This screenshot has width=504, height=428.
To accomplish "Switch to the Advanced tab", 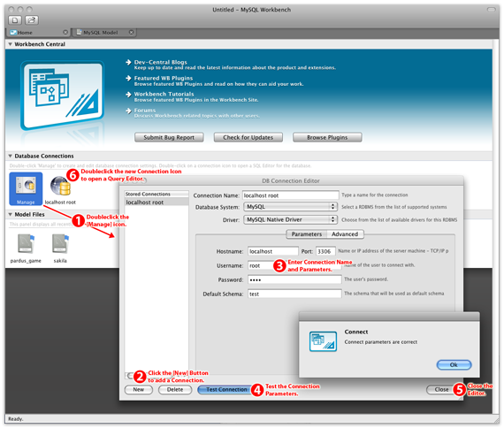I will 345,234.
